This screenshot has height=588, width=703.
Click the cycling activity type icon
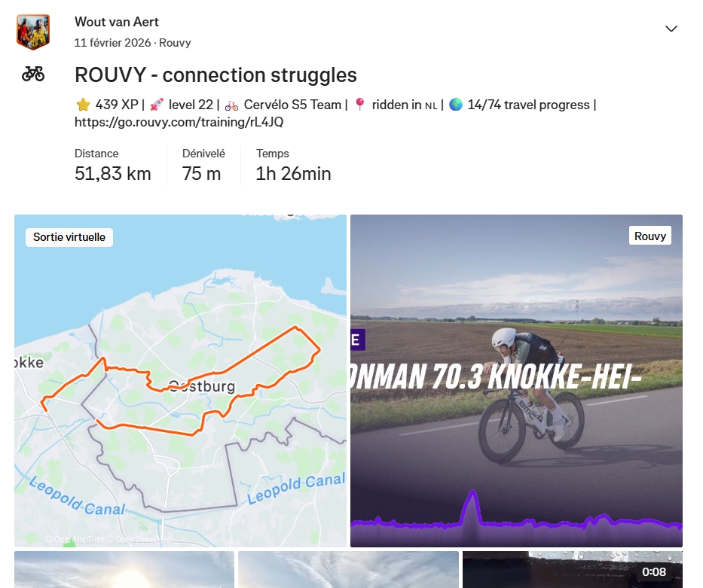pos(33,74)
